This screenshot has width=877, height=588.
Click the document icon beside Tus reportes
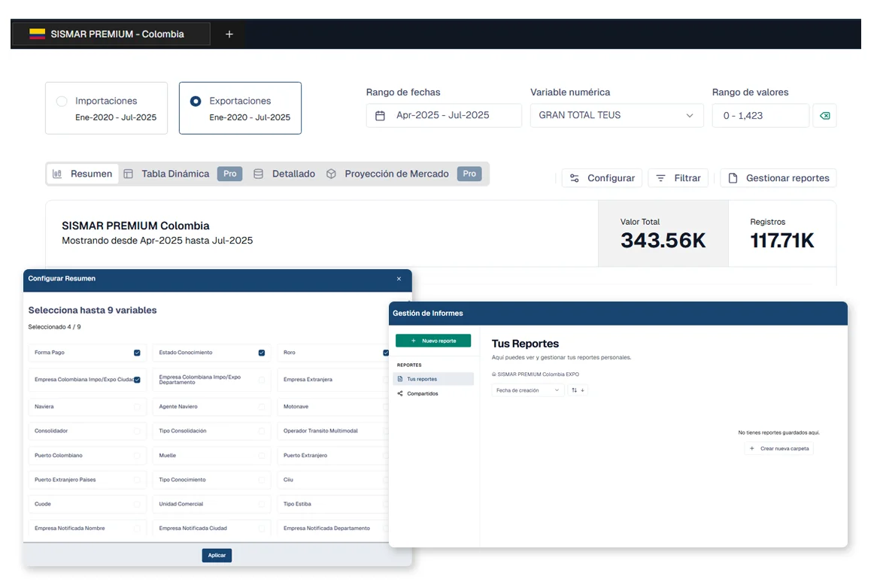pos(400,379)
